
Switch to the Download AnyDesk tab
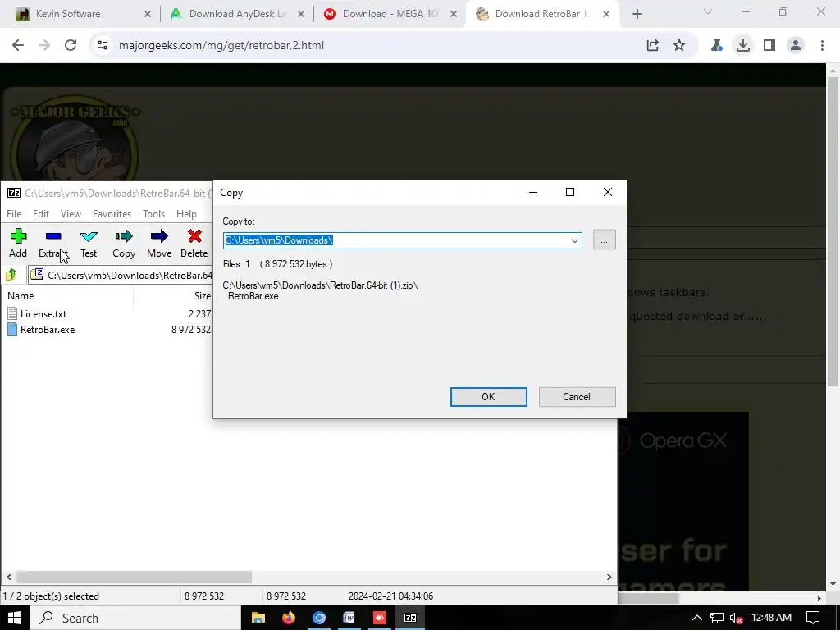pos(238,14)
